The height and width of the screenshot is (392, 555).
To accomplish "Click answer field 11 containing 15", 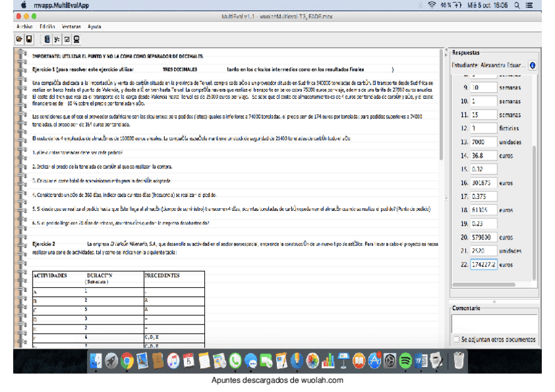I will pyautogui.click(x=484, y=115).
